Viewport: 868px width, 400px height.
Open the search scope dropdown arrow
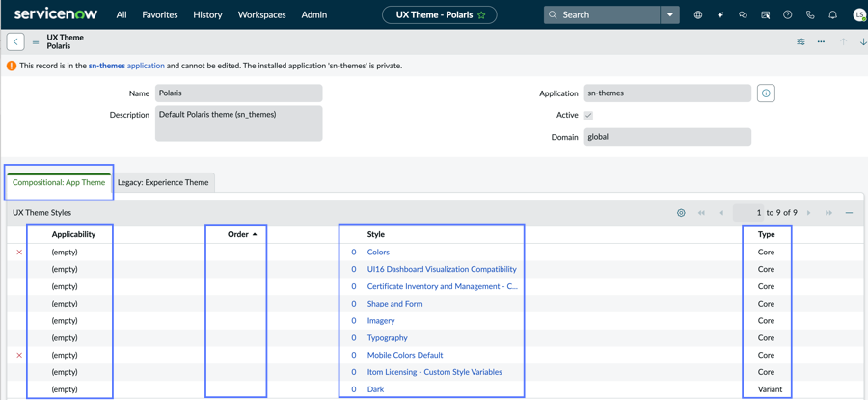[670, 14]
